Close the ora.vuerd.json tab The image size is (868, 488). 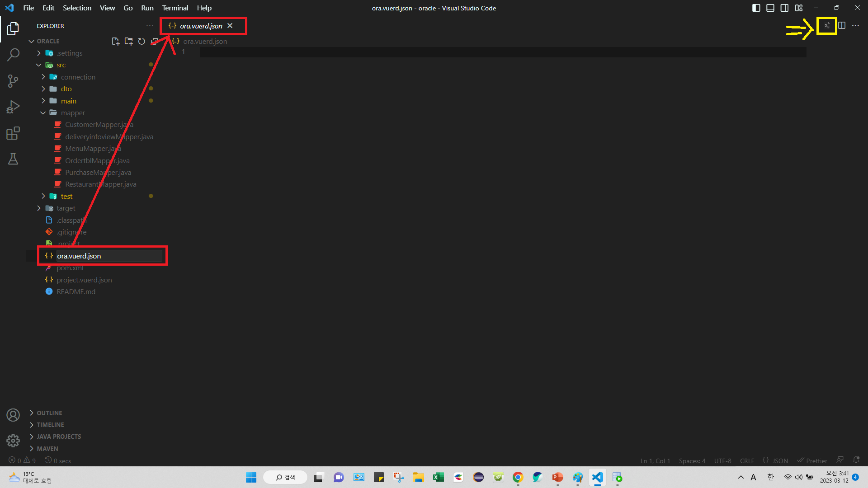click(x=230, y=26)
